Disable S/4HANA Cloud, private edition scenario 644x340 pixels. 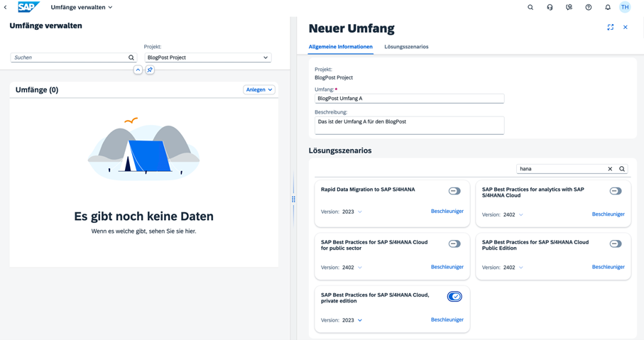(454, 297)
